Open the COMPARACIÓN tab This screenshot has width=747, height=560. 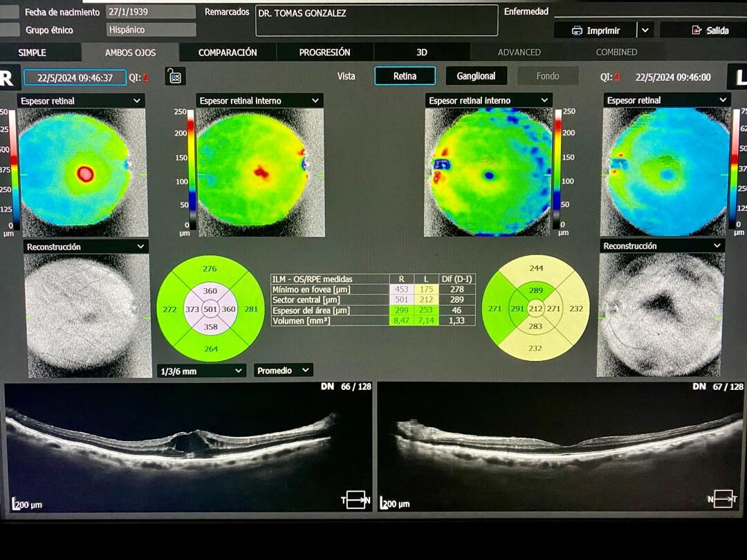point(228,53)
